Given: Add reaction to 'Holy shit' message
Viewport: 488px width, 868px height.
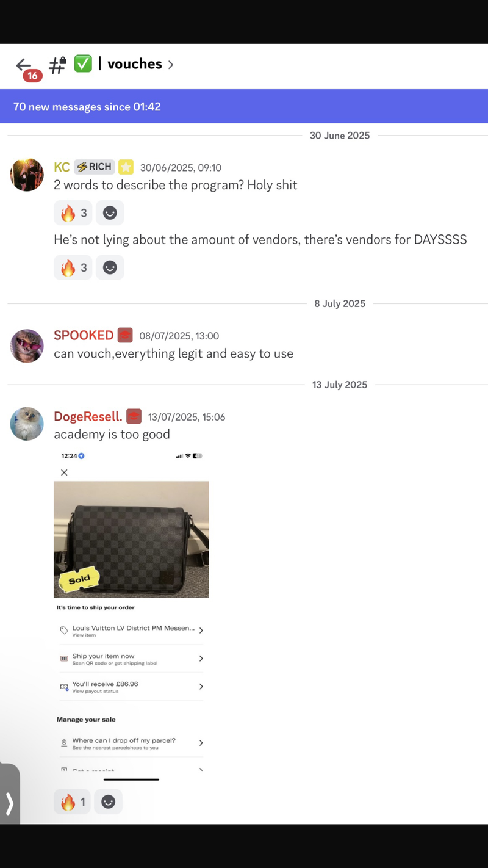Looking at the screenshot, I should coord(110,213).
